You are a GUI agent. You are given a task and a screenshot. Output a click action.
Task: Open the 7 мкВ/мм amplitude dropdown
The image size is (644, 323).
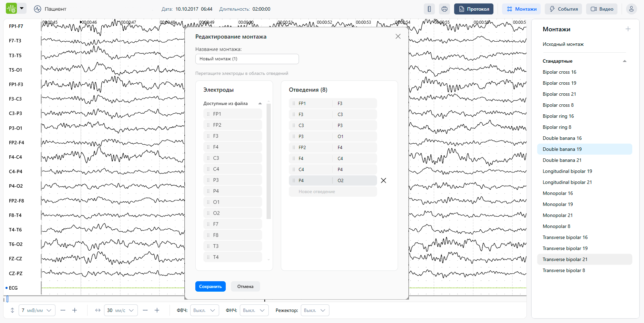click(x=37, y=310)
